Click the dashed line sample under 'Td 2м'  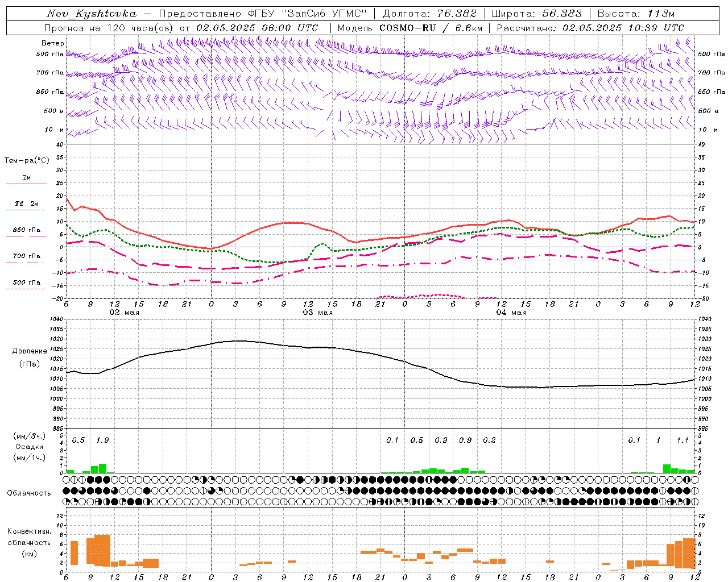(x=25, y=210)
